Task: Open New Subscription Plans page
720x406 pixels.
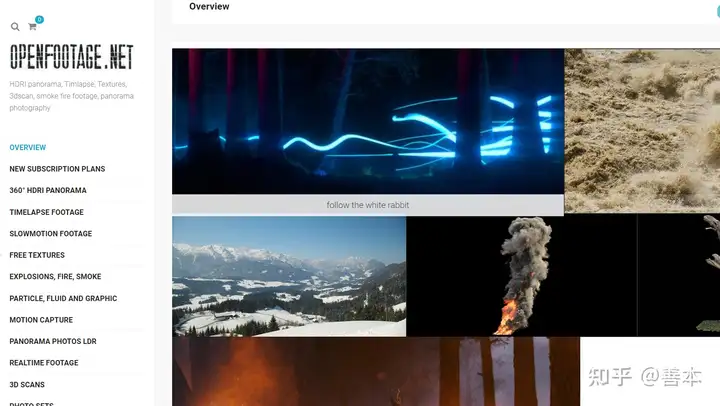Action: coord(57,169)
